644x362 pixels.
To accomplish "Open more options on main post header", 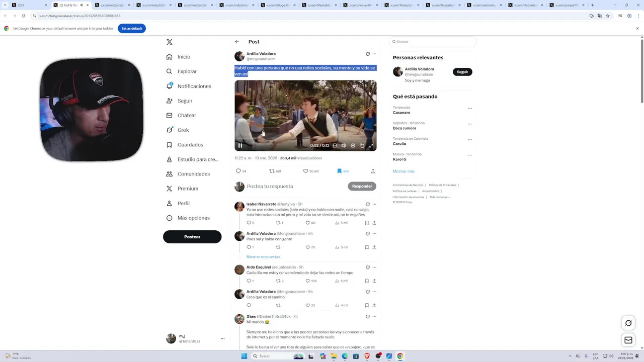I will click(x=374, y=54).
